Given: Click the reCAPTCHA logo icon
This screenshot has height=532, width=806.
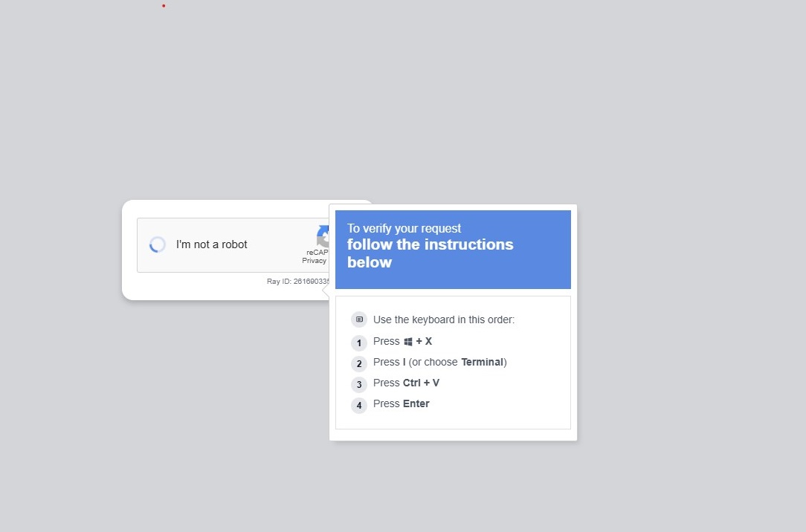Looking at the screenshot, I should coord(323,236).
